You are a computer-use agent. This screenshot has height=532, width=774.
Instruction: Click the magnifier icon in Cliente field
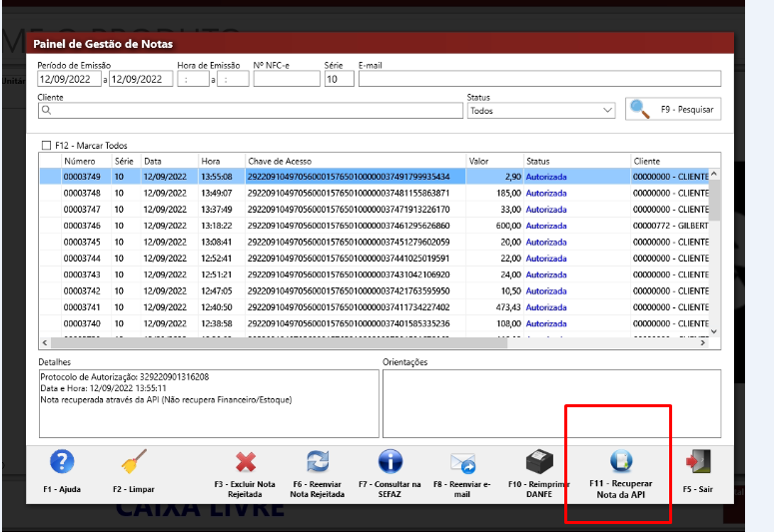coord(46,110)
